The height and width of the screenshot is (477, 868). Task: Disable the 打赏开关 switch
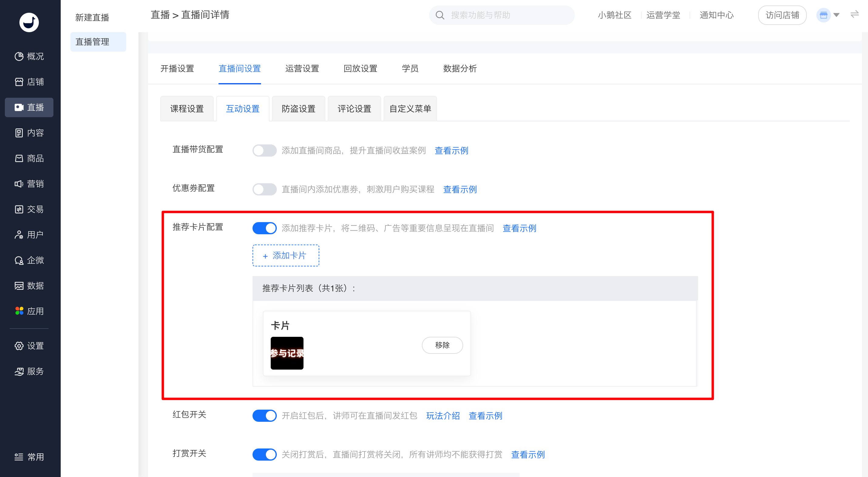tap(265, 455)
